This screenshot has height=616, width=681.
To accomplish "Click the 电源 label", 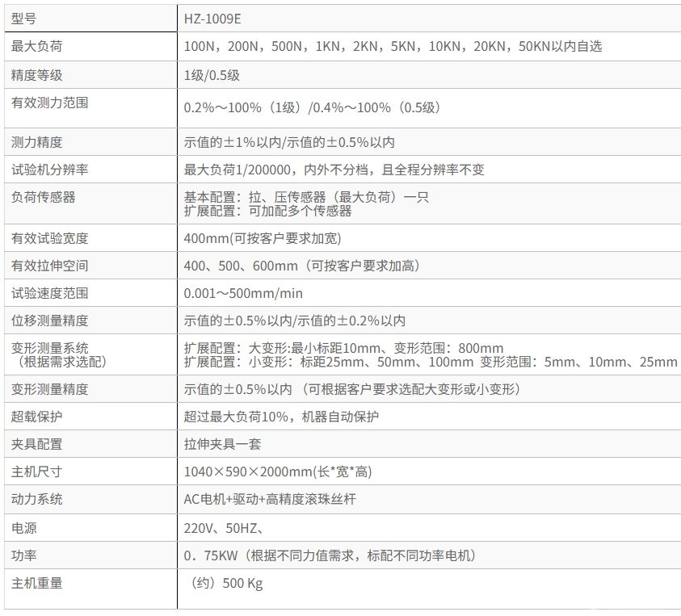I will point(24,528).
